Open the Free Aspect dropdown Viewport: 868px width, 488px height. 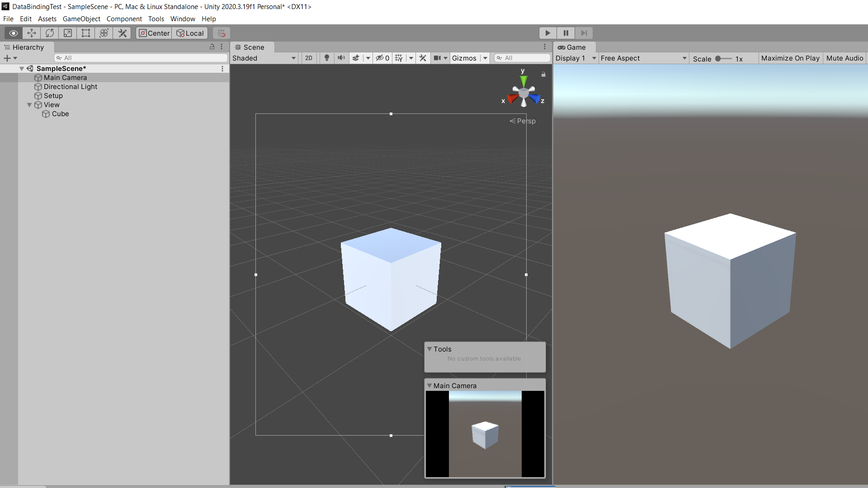click(643, 58)
